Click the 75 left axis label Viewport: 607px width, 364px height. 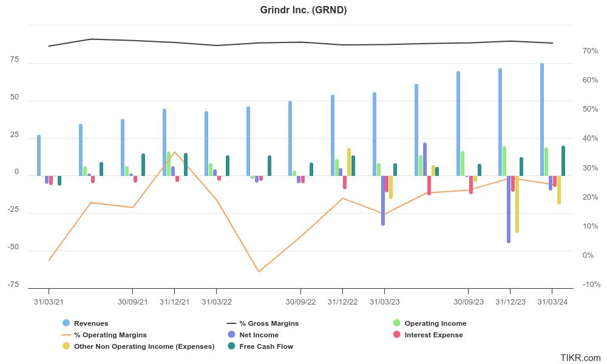click(x=15, y=59)
